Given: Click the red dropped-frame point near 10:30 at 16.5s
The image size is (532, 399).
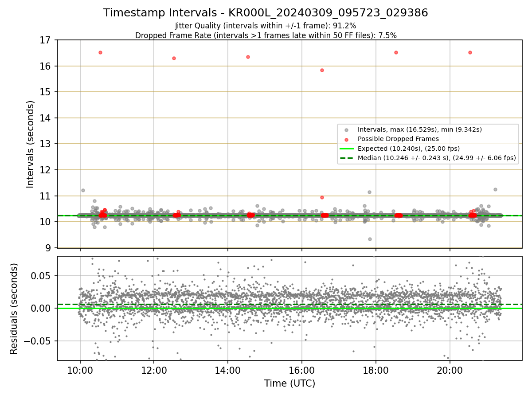Looking at the screenshot, I should pos(100,52).
